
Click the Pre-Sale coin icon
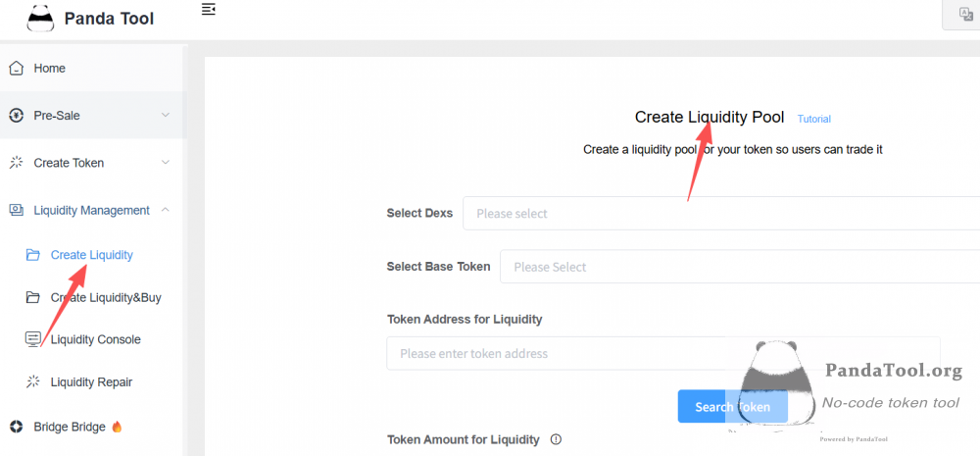pyautogui.click(x=17, y=116)
